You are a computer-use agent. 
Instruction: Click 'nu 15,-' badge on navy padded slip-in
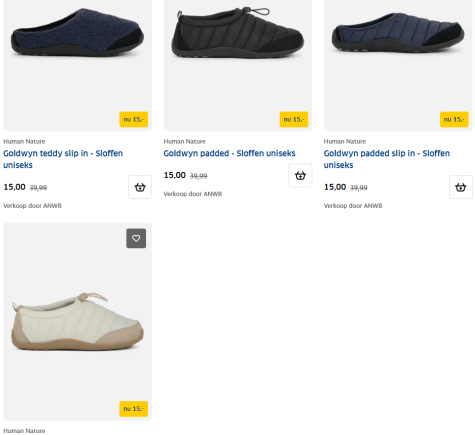454,119
